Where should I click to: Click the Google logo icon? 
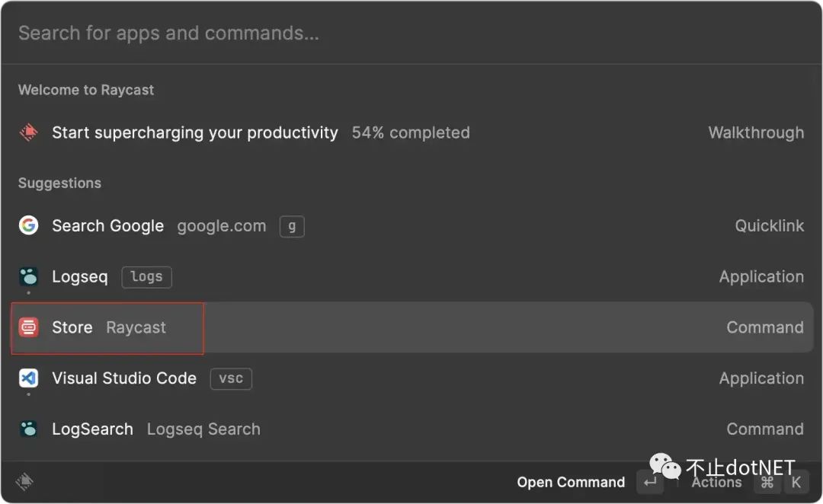pos(28,225)
